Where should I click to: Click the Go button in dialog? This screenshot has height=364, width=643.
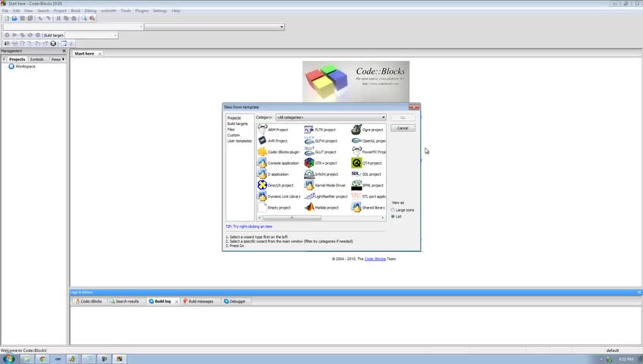(x=403, y=118)
